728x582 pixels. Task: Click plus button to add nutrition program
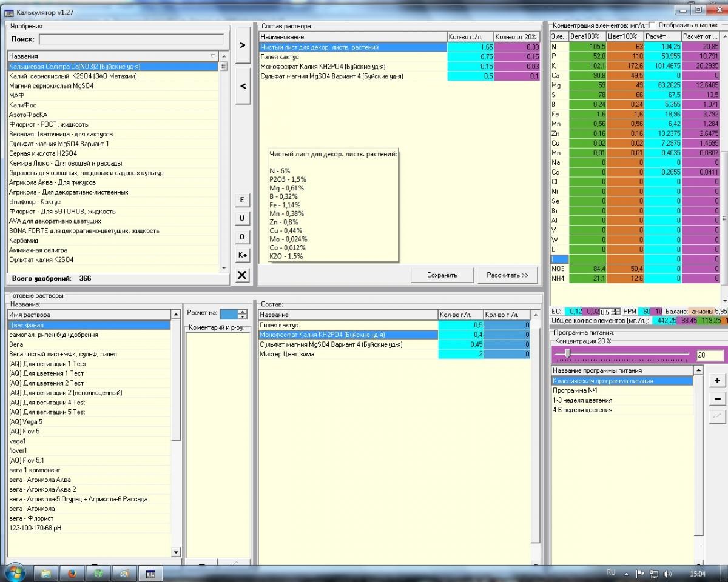[x=717, y=381]
